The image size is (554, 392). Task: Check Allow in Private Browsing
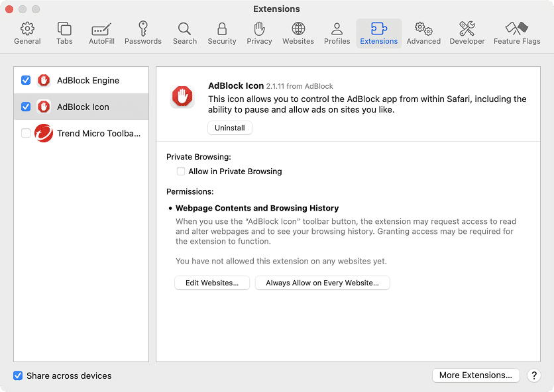point(180,171)
